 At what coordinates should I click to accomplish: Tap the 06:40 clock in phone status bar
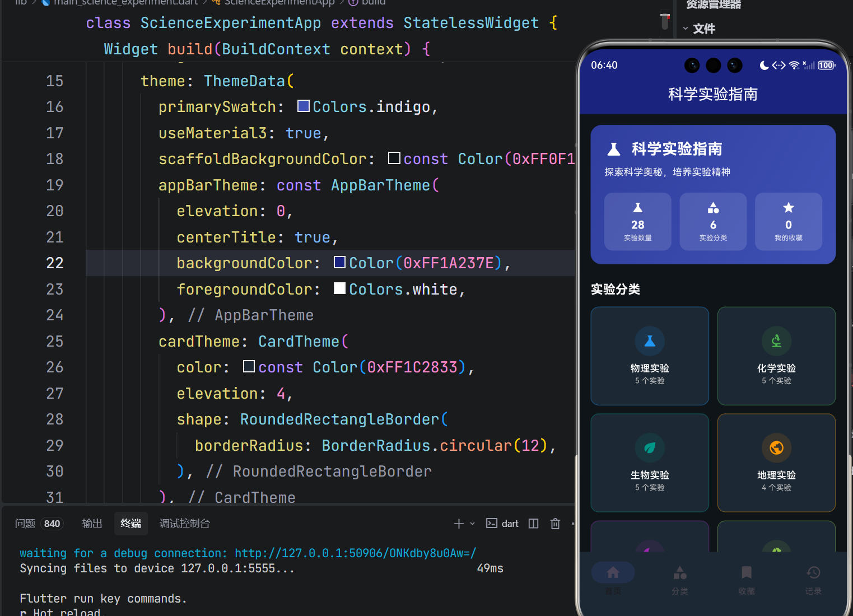[604, 66]
